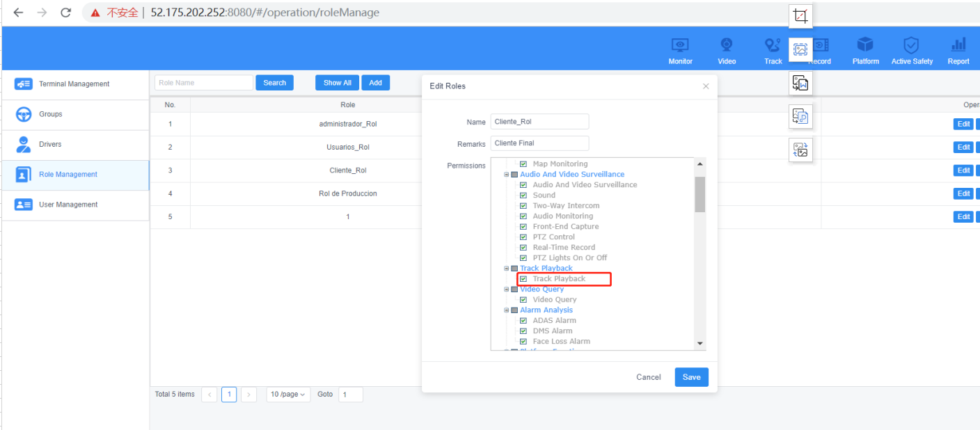
Task: Click the Show All button
Action: point(337,83)
